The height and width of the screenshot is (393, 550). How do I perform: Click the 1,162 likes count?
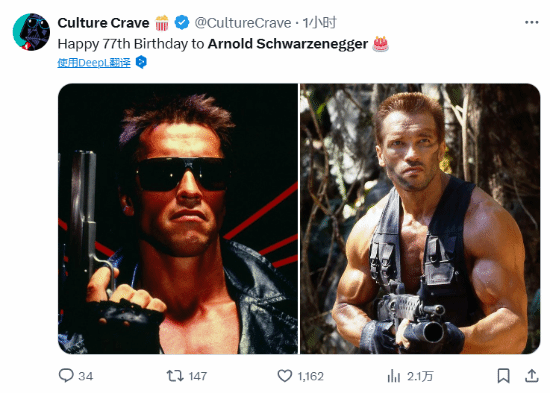click(x=310, y=376)
